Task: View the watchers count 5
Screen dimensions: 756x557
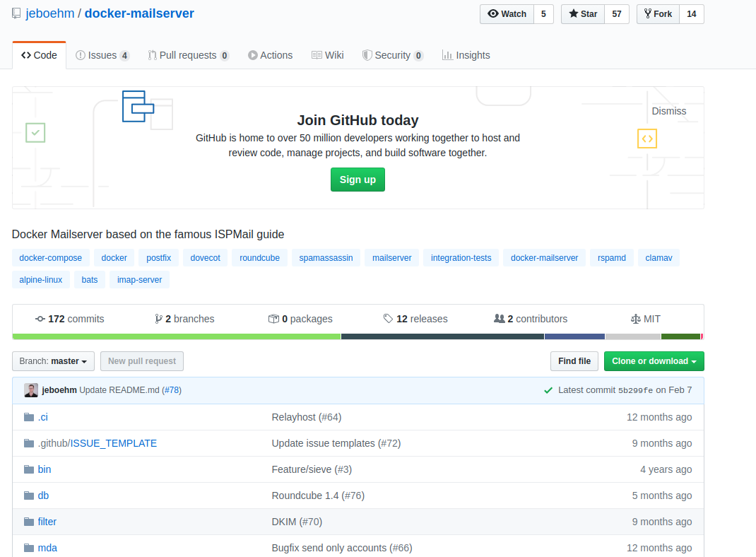Action: pos(543,14)
